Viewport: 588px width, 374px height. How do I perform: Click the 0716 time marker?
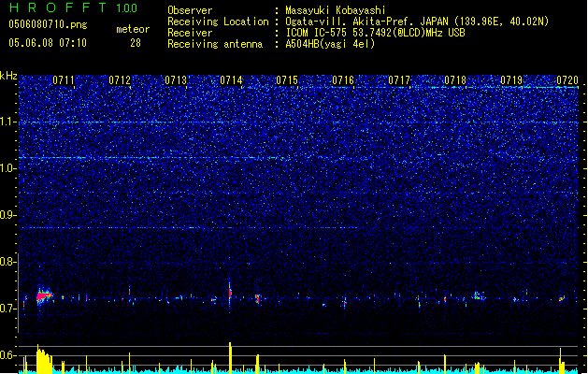click(343, 80)
